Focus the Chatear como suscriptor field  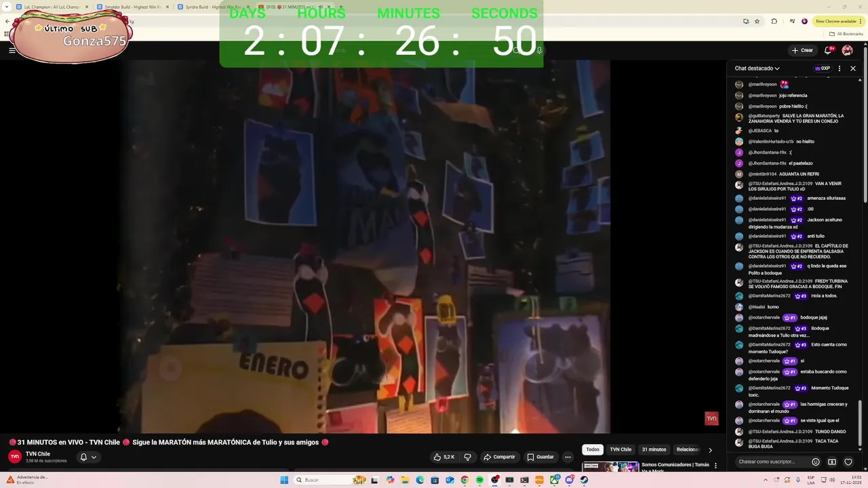[x=772, y=462]
